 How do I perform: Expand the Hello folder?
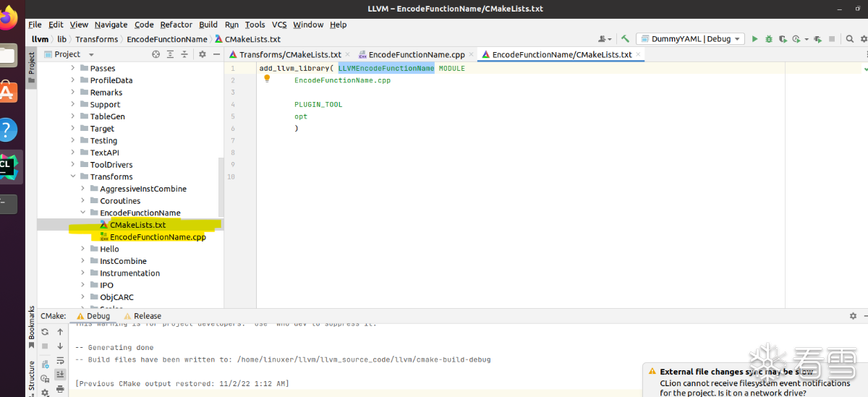coord(84,249)
